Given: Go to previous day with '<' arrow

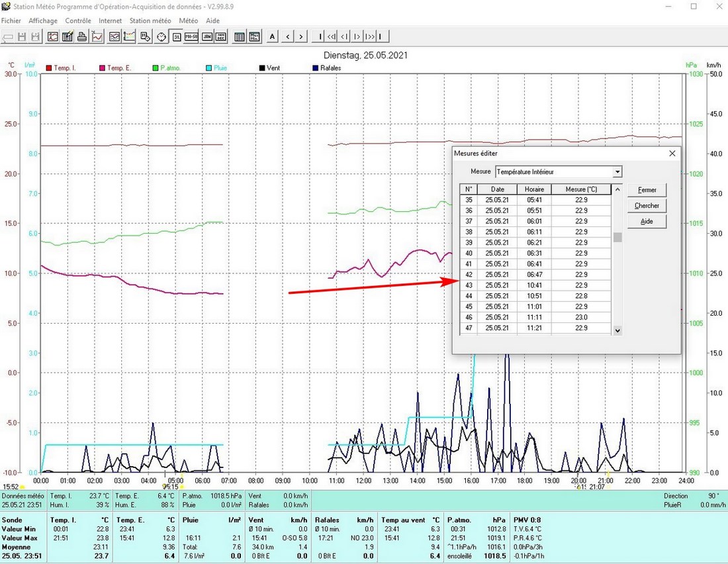Looking at the screenshot, I should (288, 36).
